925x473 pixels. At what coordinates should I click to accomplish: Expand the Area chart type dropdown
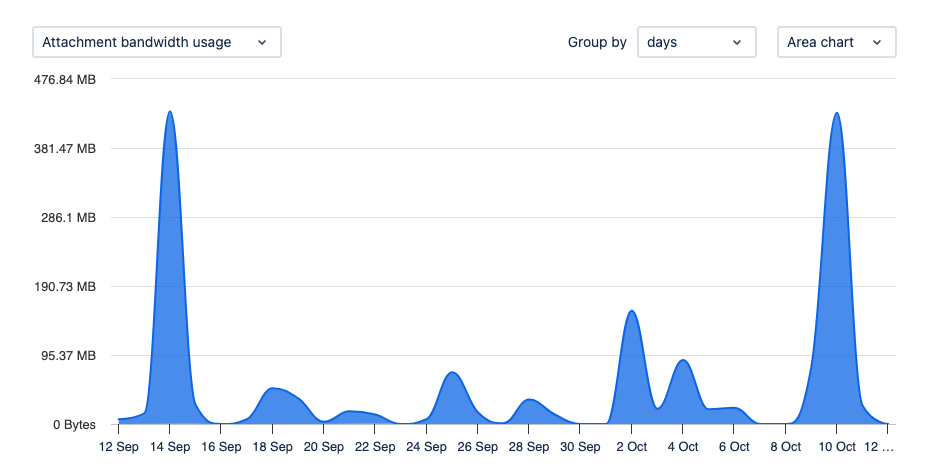[x=836, y=42]
